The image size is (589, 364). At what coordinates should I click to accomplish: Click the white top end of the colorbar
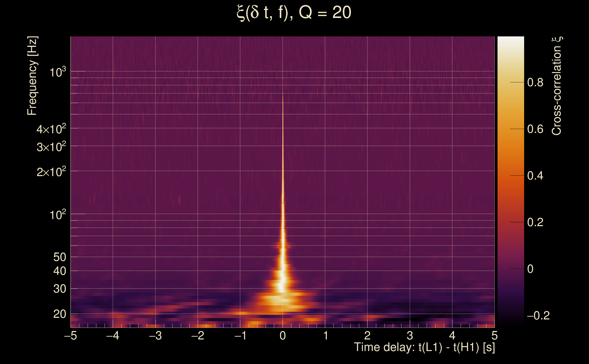511,40
